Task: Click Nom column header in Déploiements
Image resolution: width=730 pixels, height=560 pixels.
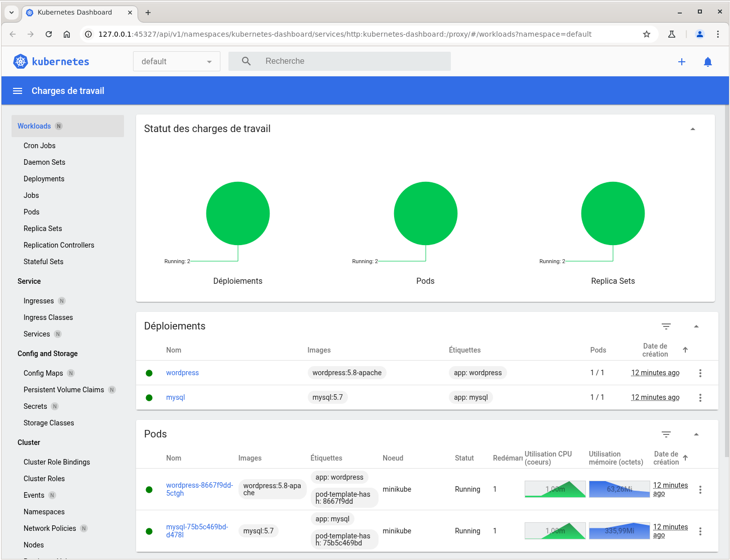Action: [x=174, y=350]
